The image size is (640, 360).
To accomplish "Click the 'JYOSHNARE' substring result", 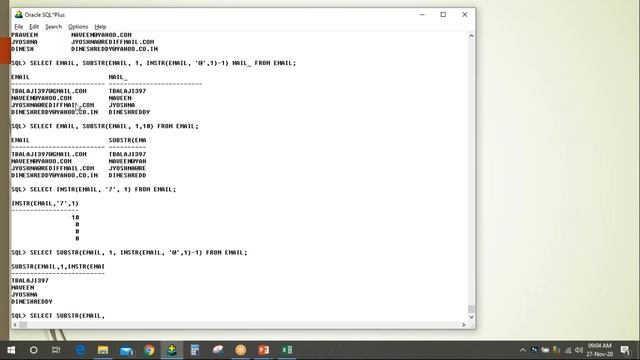I will point(127,168).
